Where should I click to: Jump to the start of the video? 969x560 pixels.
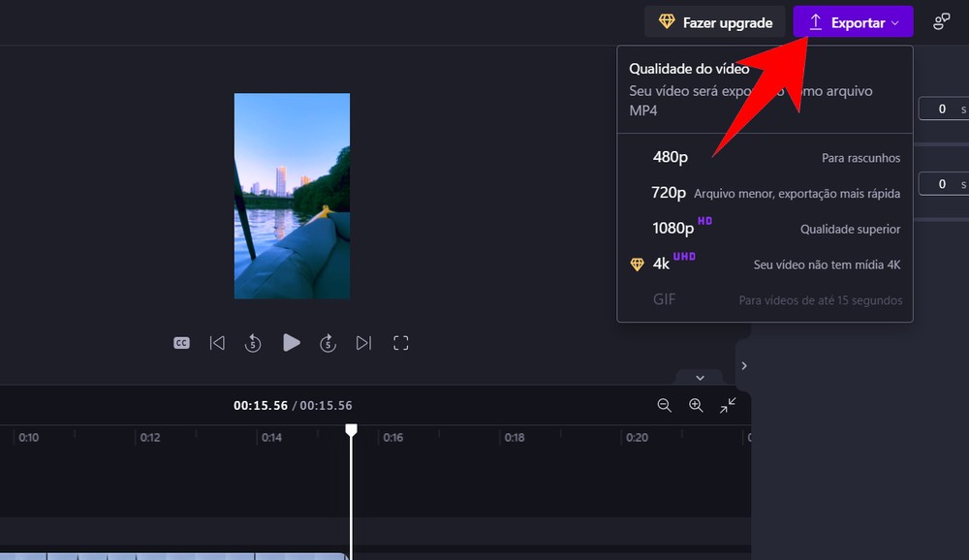coord(217,342)
